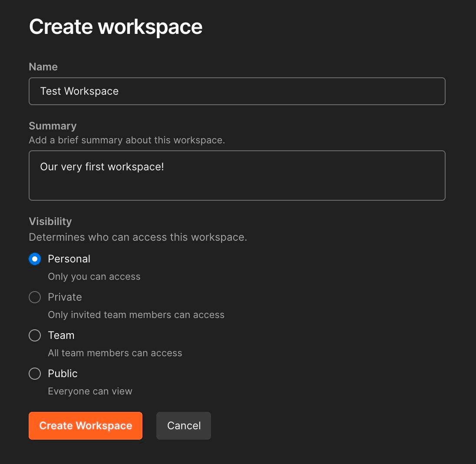The height and width of the screenshot is (464, 476).
Task: Choose the Team visibility radio button
Action: pos(35,335)
